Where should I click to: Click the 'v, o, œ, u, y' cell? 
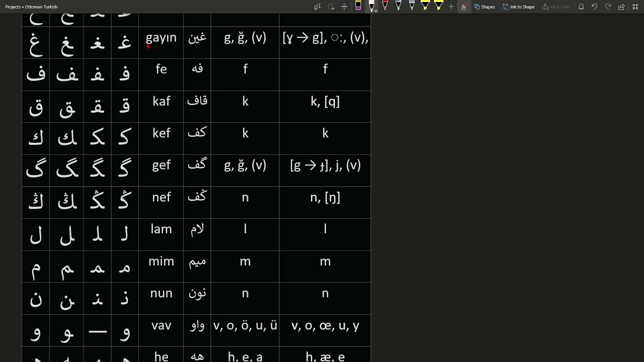pos(325,330)
